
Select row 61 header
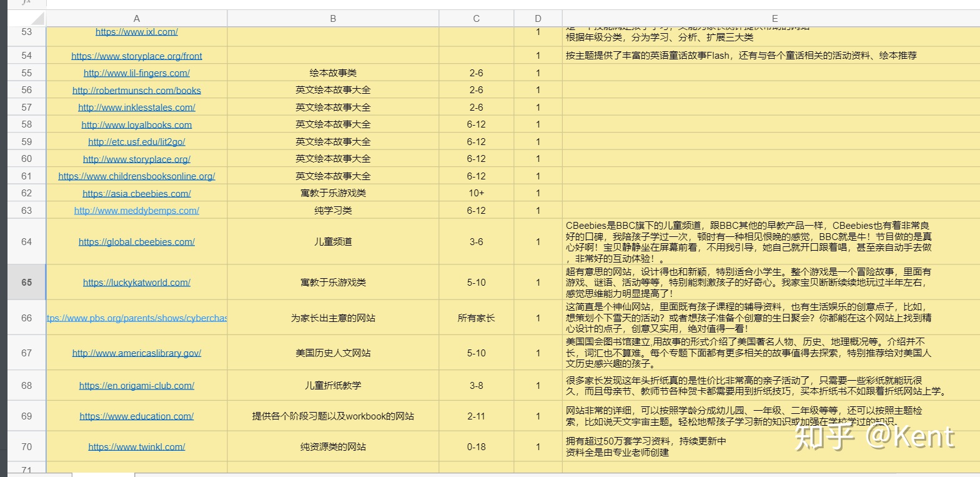click(26, 176)
